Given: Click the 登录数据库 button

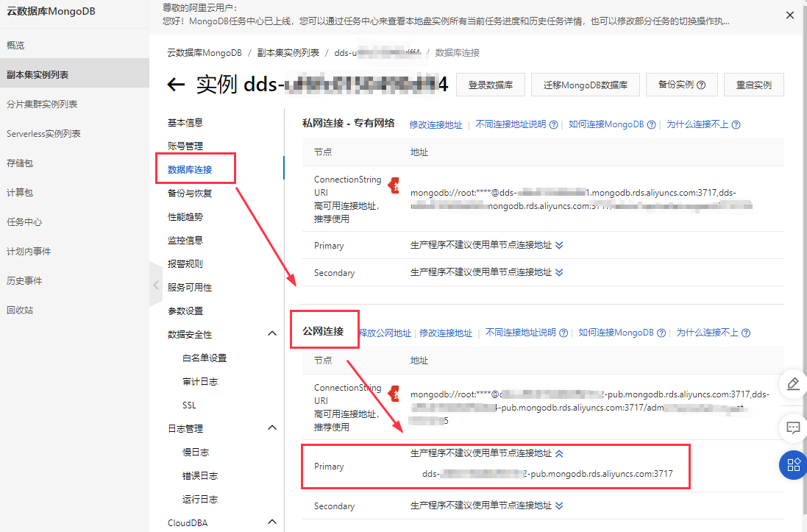Looking at the screenshot, I should (491, 84).
